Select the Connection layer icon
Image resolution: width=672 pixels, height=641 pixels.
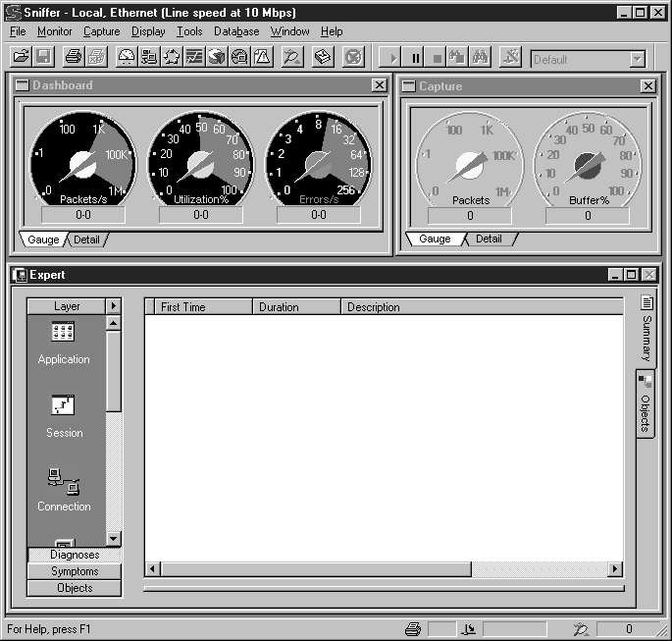(64, 490)
